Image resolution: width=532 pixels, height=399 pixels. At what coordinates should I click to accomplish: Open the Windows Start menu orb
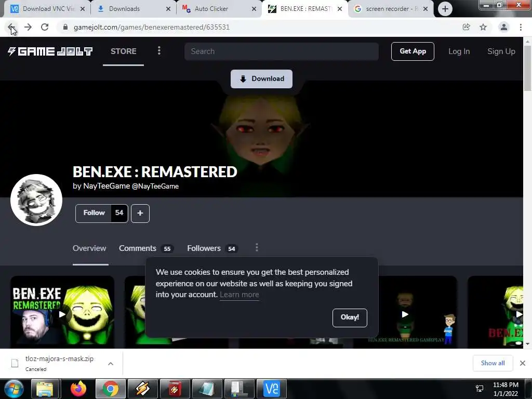tap(14, 389)
